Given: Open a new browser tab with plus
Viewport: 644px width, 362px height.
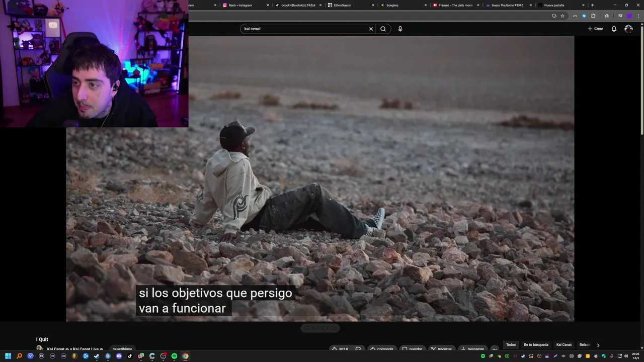Looking at the screenshot, I should [592, 5].
